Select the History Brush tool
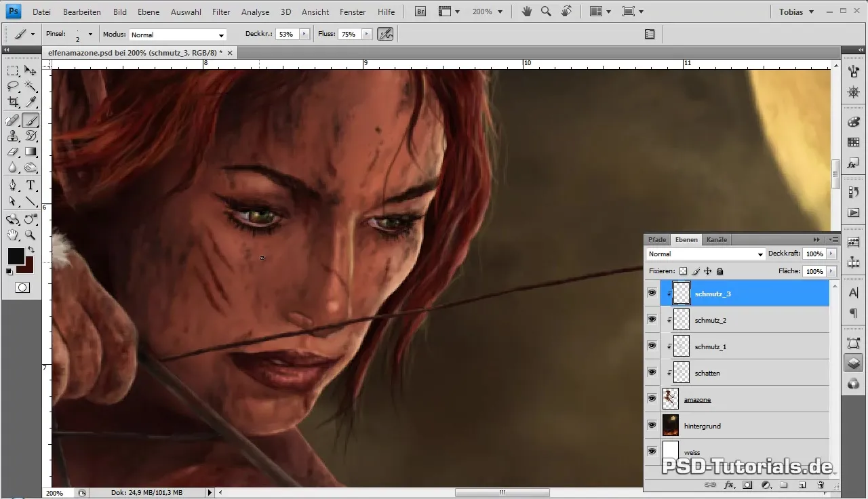 click(x=31, y=136)
